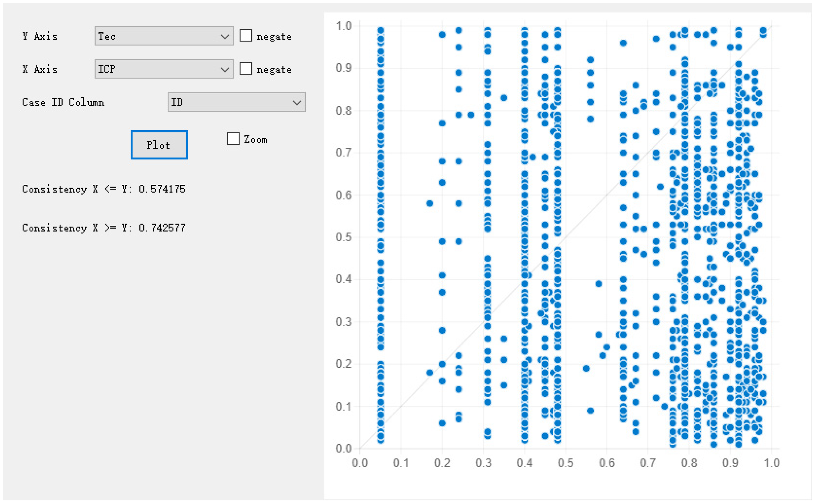Open the Case ID Column dropdown
Image resolution: width=815 pixels, height=504 pixels.
(x=236, y=102)
